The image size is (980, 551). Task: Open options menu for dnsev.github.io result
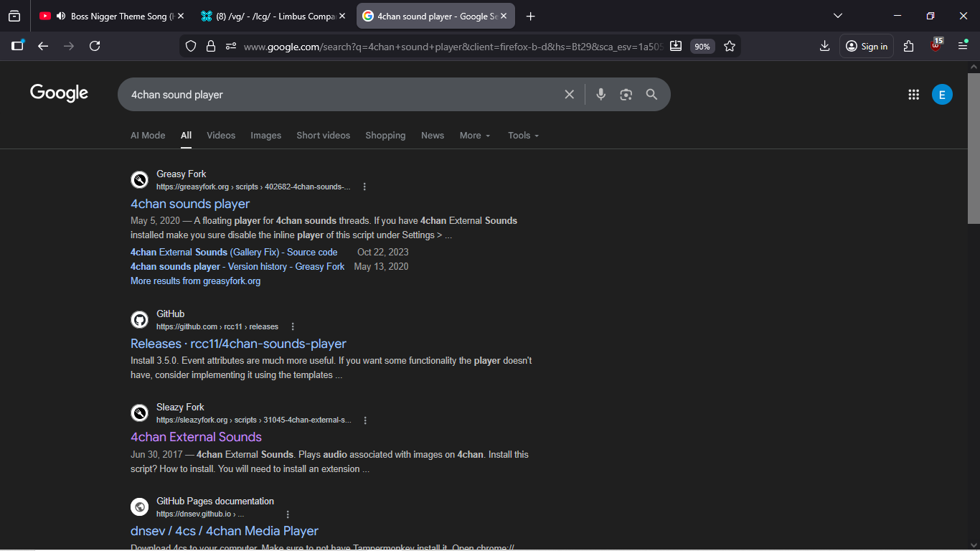[x=288, y=514]
